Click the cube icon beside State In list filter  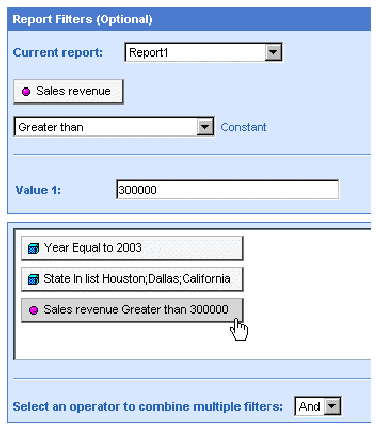[x=33, y=279]
